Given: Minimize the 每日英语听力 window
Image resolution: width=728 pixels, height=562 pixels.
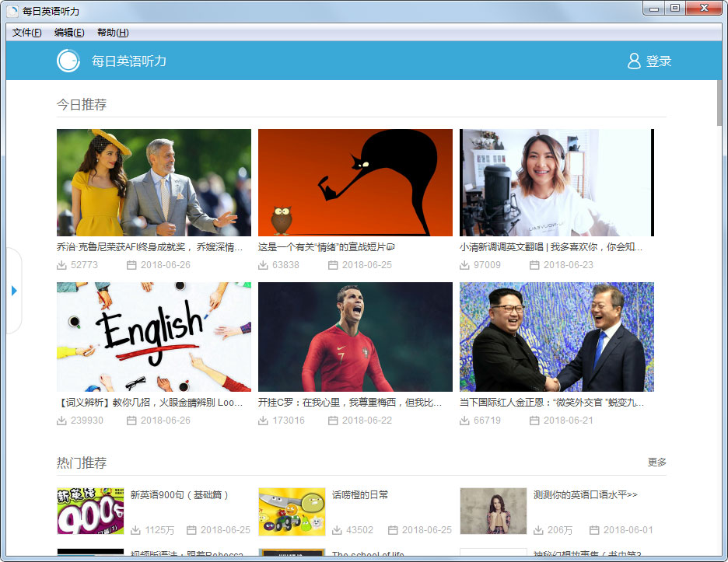Looking at the screenshot, I should pos(654,9).
